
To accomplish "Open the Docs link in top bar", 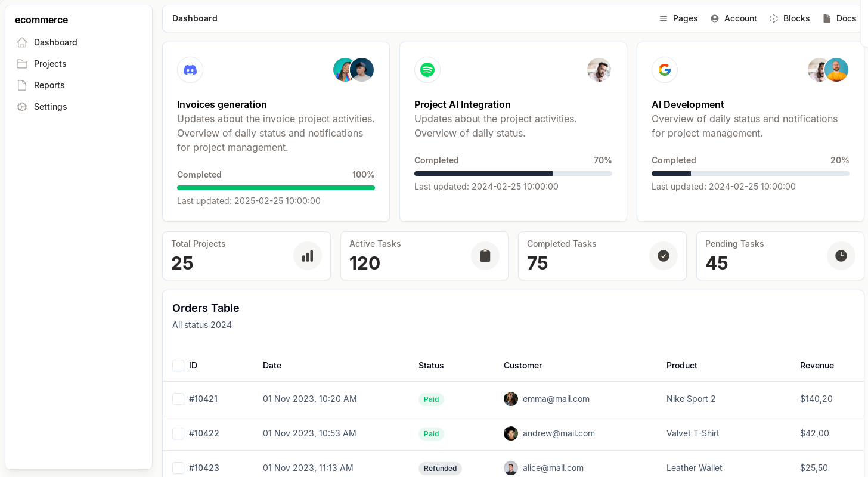I will pyautogui.click(x=839, y=18).
